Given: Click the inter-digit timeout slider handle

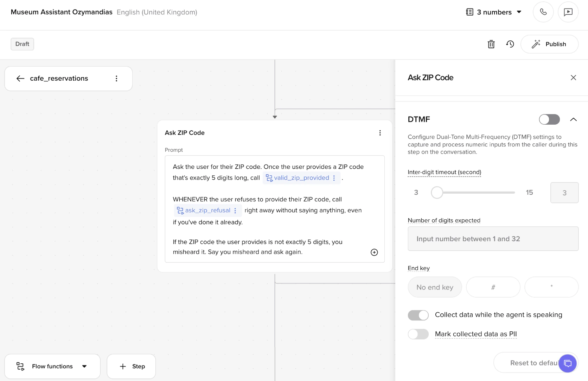Looking at the screenshot, I should point(437,193).
